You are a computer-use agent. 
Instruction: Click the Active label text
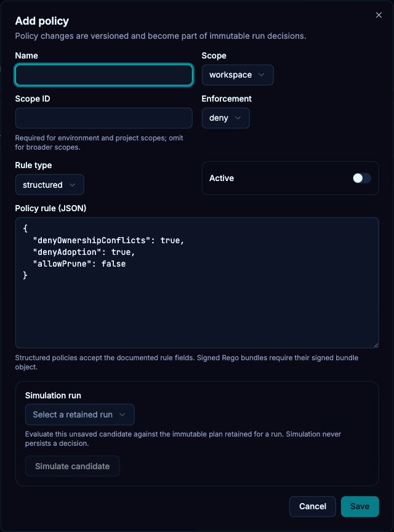tap(222, 178)
